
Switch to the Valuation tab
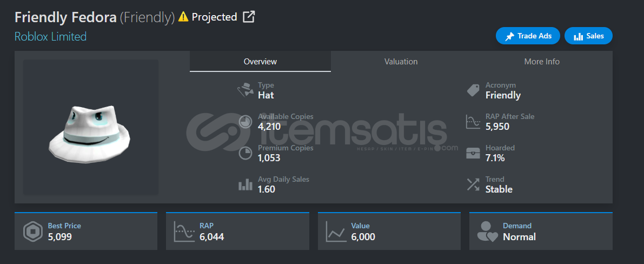click(x=401, y=62)
